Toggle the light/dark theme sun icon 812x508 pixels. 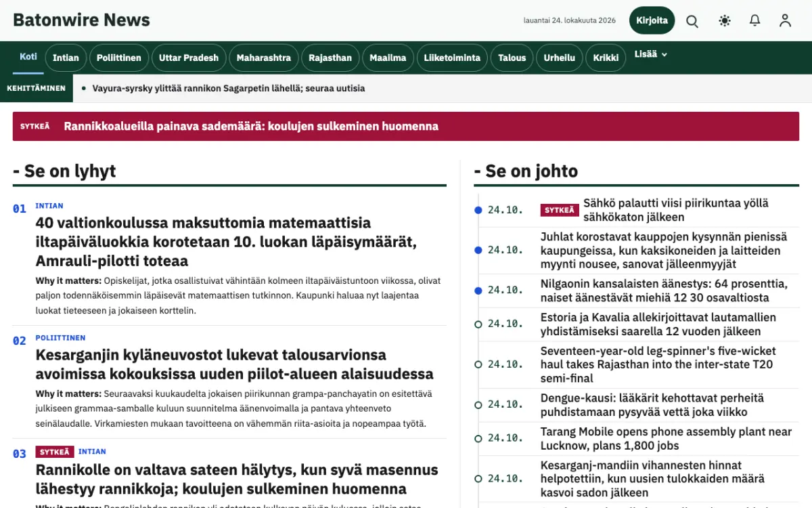pos(725,21)
